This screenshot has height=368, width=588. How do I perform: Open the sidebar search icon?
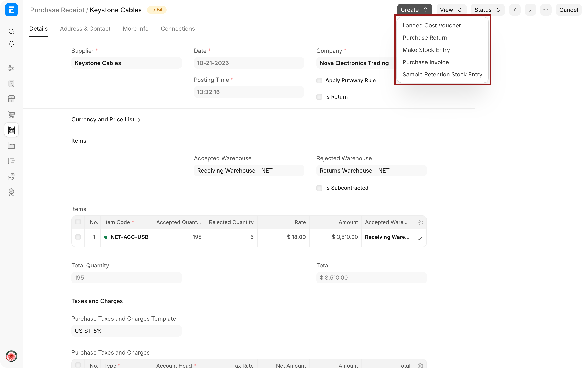[11, 31]
